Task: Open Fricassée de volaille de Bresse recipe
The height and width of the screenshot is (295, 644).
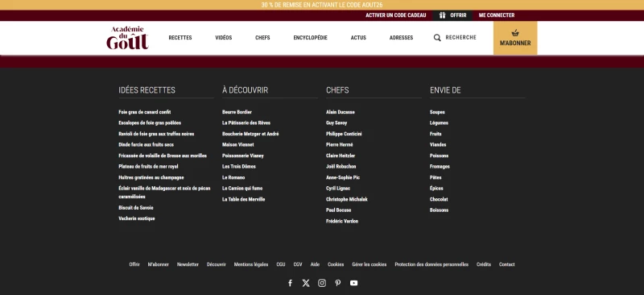Action: (x=163, y=156)
